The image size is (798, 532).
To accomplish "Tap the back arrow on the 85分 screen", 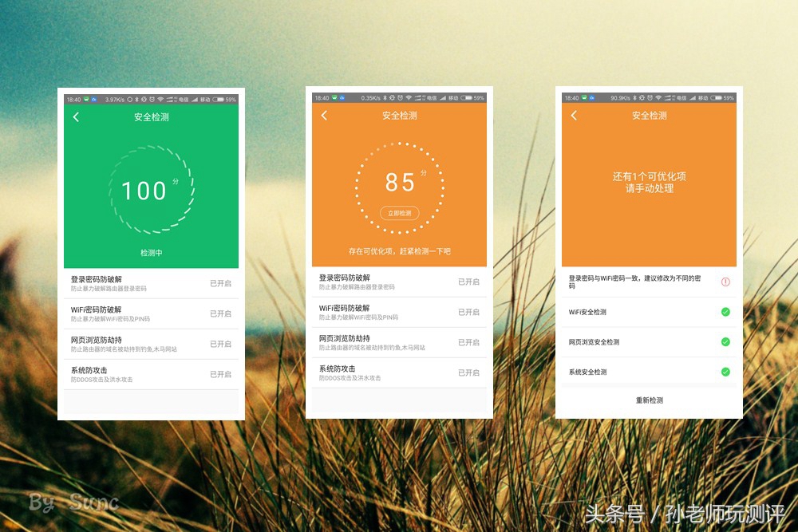I will tap(325, 117).
